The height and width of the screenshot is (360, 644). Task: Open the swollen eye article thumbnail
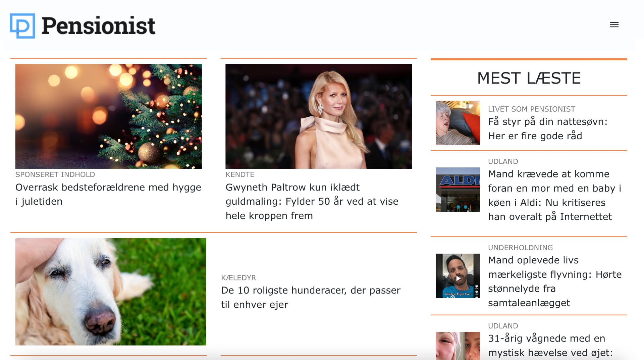pos(458,346)
